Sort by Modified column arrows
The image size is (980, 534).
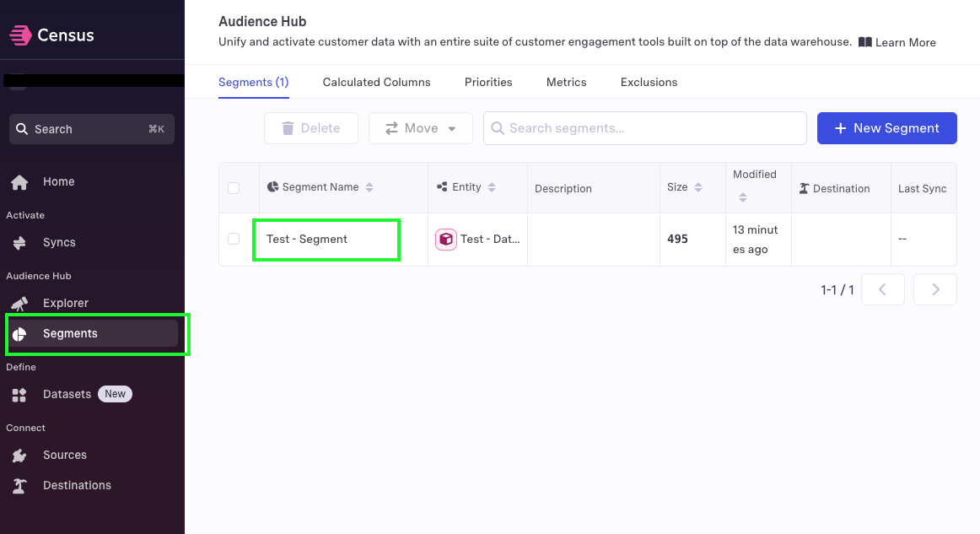[x=742, y=197]
